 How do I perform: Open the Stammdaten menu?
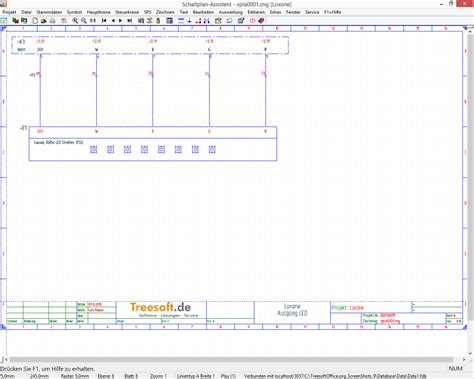pos(49,12)
